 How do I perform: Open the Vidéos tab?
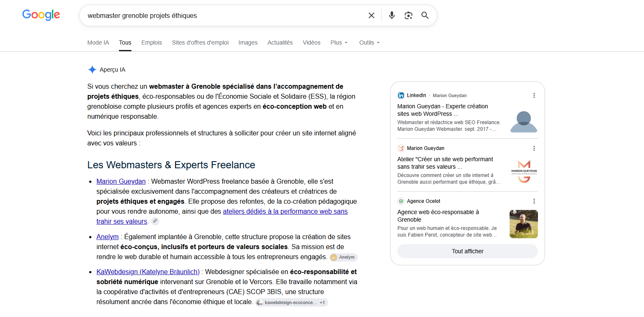(312, 42)
